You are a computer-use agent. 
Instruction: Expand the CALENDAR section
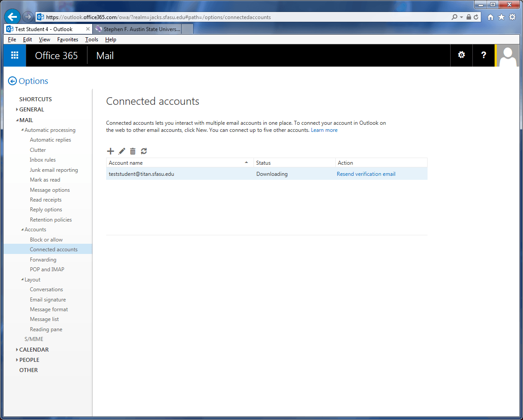tap(17, 350)
